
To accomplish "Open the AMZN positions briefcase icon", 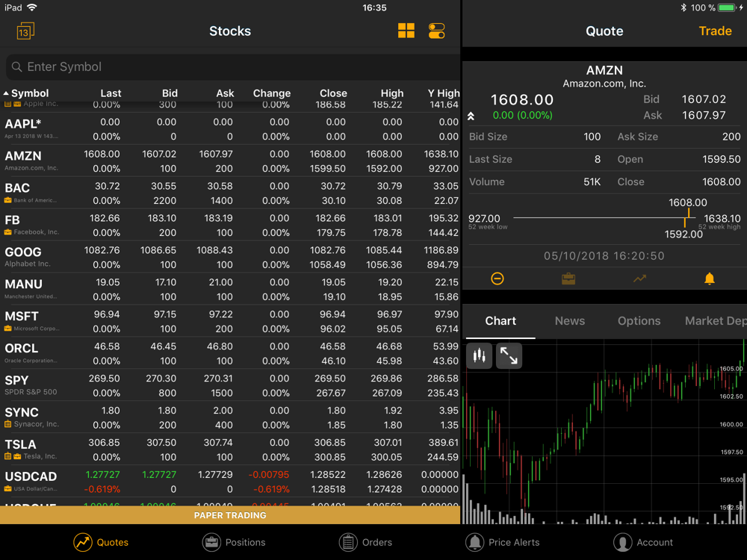I will click(x=568, y=279).
